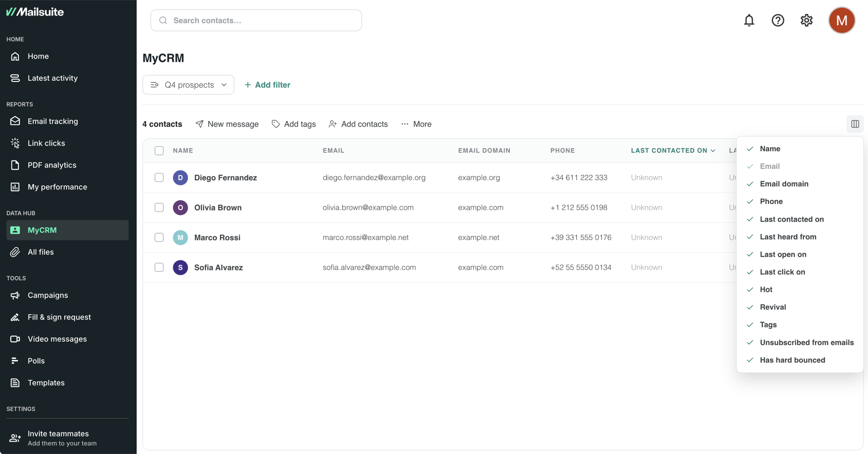
Task: Focus the Search contacts field
Action: (x=256, y=20)
